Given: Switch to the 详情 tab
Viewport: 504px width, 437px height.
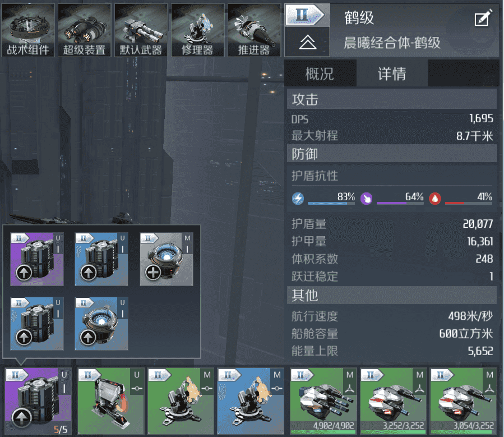Looking at the screenshot, I should 392,73.
